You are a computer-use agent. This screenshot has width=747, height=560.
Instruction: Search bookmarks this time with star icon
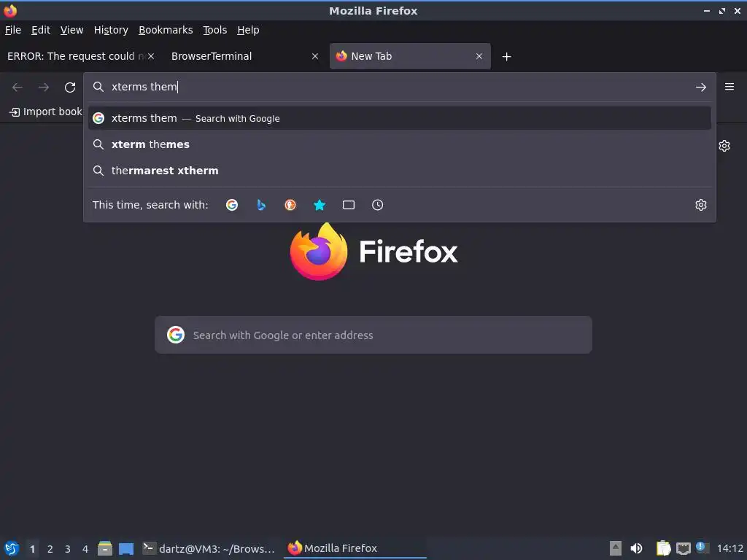click(320, 205)
